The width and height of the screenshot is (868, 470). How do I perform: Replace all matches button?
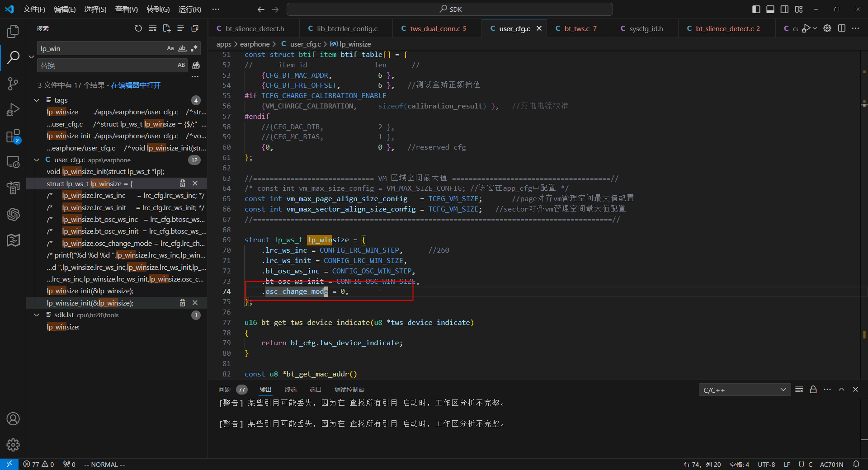pos(196,66)
